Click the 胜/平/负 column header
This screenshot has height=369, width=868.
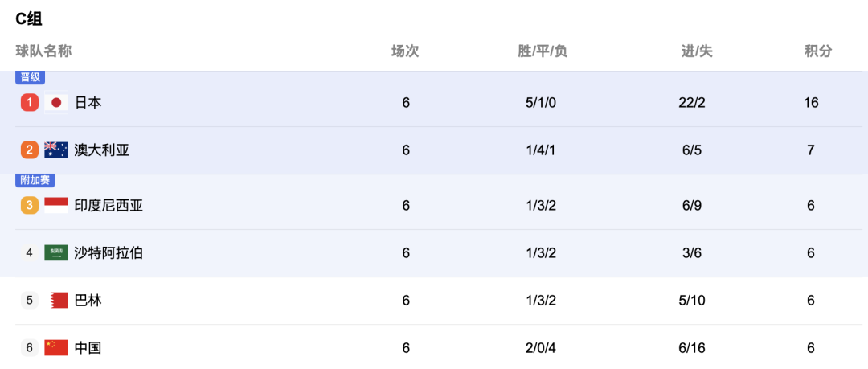click(542, 51)
